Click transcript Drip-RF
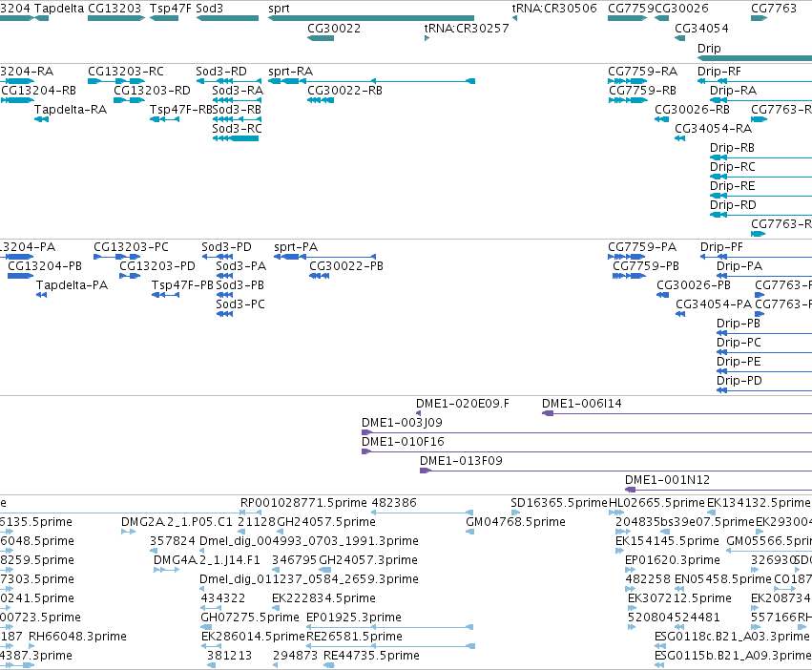 [755, 81]
